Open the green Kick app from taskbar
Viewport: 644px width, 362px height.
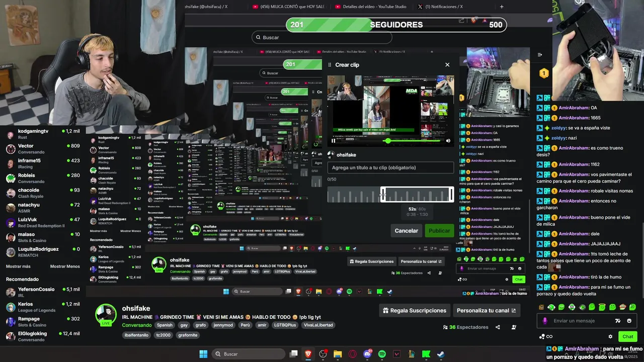click(426, 354)
